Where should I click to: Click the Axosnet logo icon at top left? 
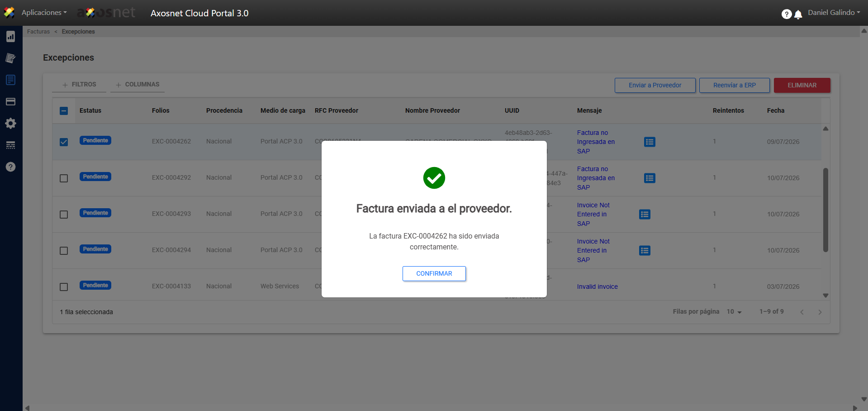pyautogui.click(x=9, y=12)
